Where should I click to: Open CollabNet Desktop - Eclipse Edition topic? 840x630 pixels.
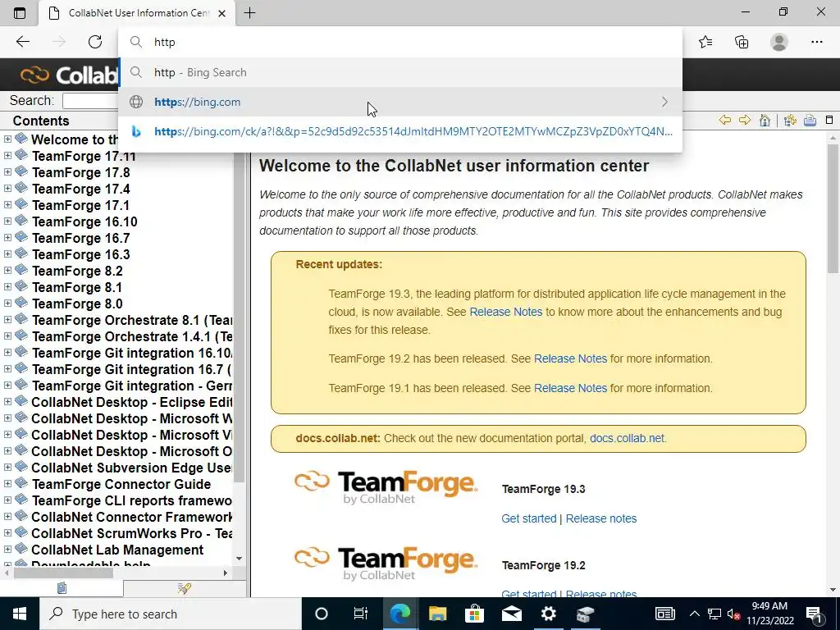coord(132,402)
